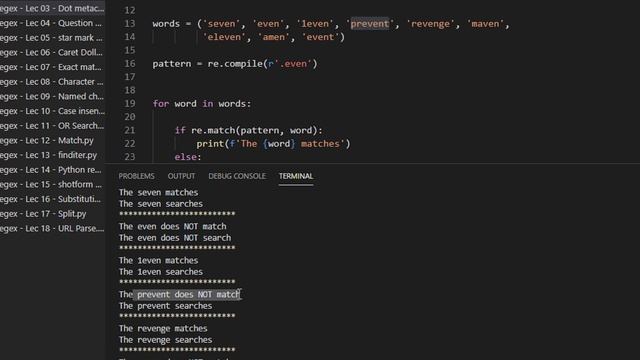Click terminal line 'The even does NOT search'

tap(175, 238)
